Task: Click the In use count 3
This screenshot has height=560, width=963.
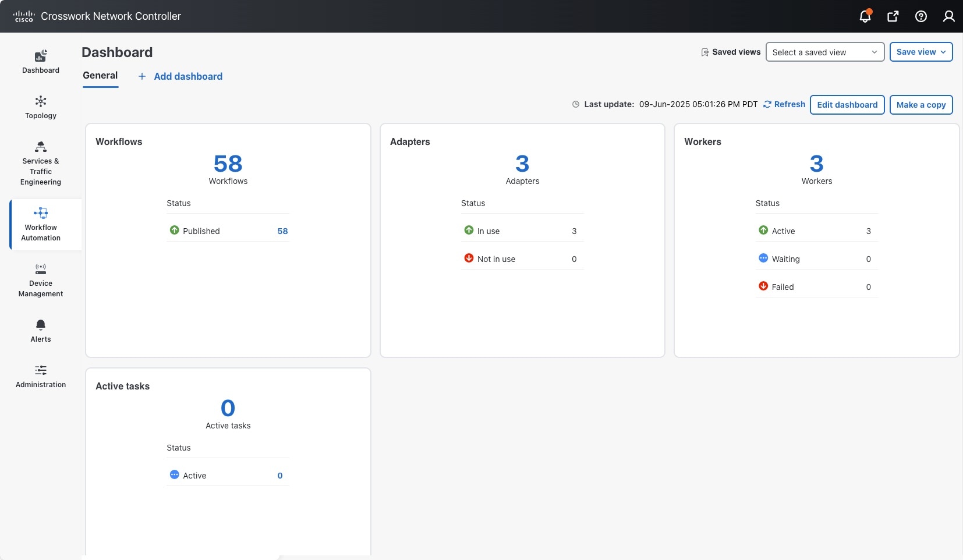Action: coord(574,231)
